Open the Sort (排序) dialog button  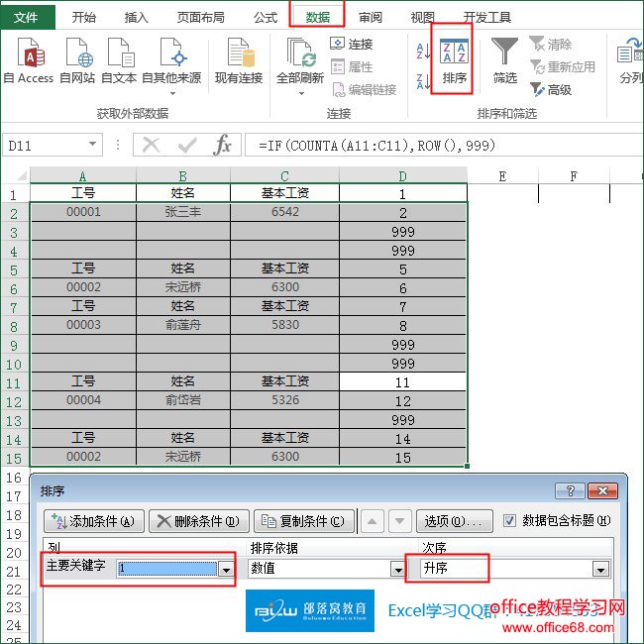pyautogui.click(x=454, y=60)
